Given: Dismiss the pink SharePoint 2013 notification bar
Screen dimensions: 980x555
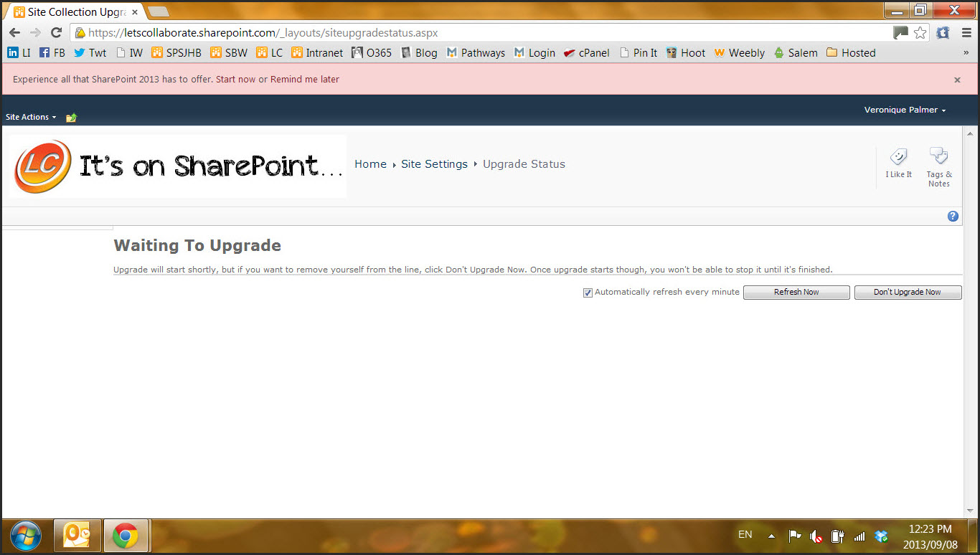Looking at the screenshot, I should click(x=957, y=80).
